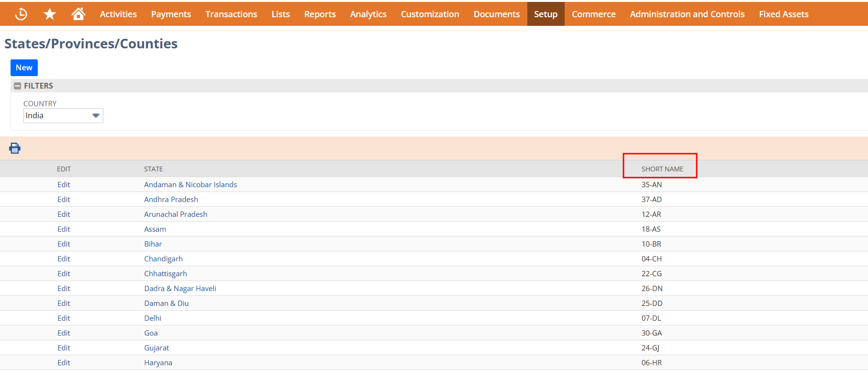Open the Fixed Assets menu
Screen dimensions: 868x371
coord(783,14)
